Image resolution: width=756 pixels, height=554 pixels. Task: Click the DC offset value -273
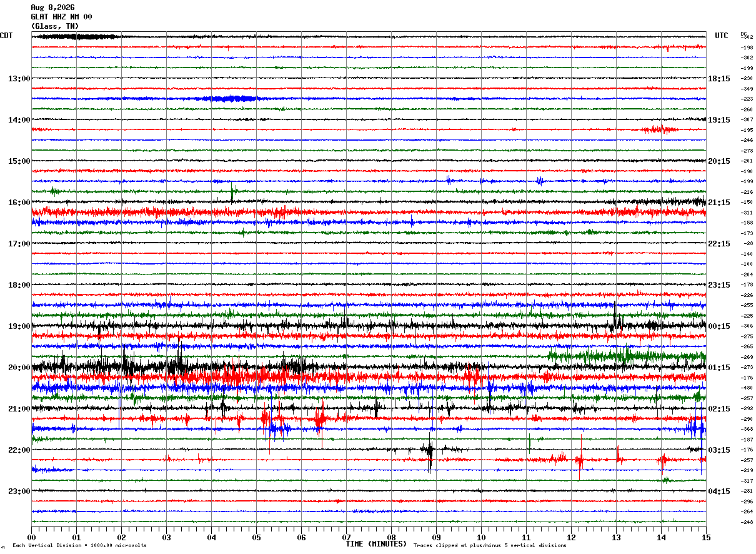pos(747,367)
